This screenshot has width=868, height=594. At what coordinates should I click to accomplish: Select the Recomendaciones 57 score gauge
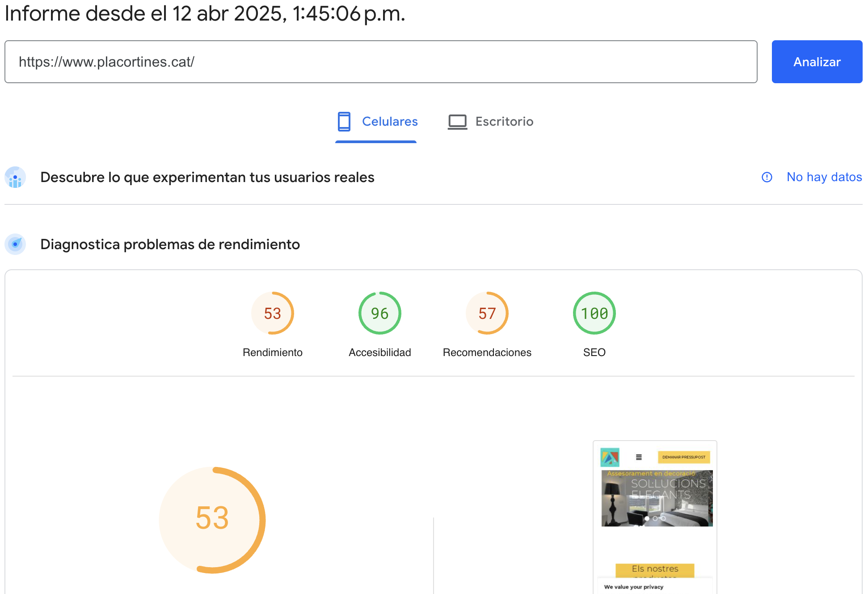[487, 313]
